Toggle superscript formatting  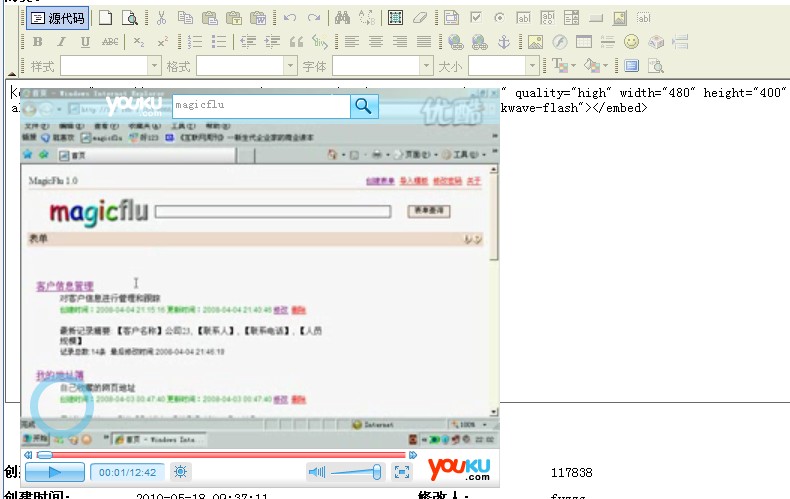coord(162,42)
